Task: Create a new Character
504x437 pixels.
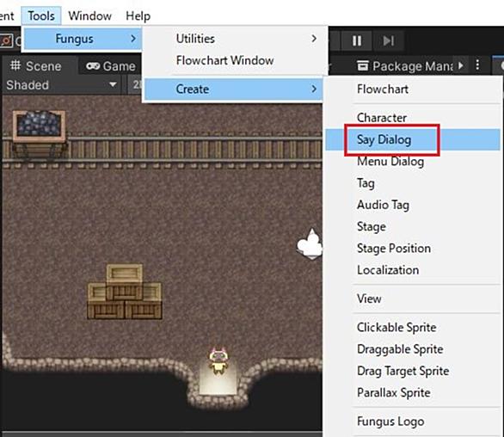Action: pyautogui.click(x=413, y=118)
